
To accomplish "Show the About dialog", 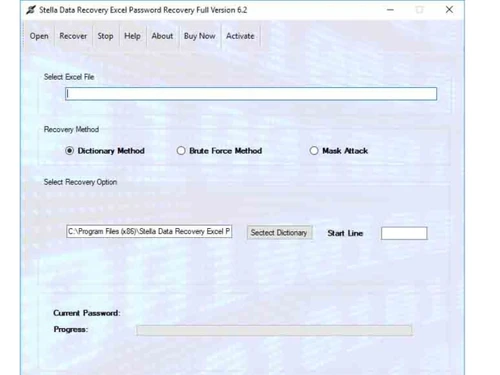I will tap(162, 36).
